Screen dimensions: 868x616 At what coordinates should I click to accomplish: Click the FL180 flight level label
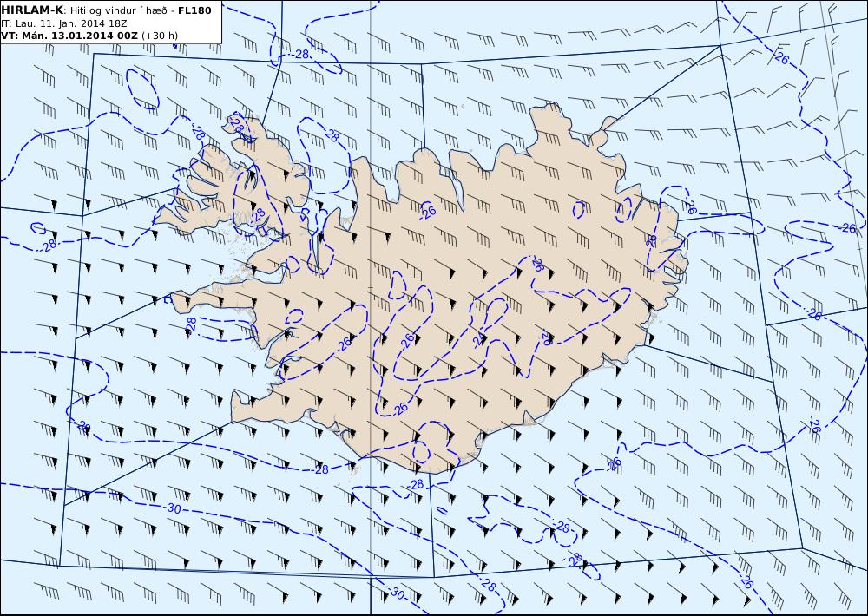point(194,10)
